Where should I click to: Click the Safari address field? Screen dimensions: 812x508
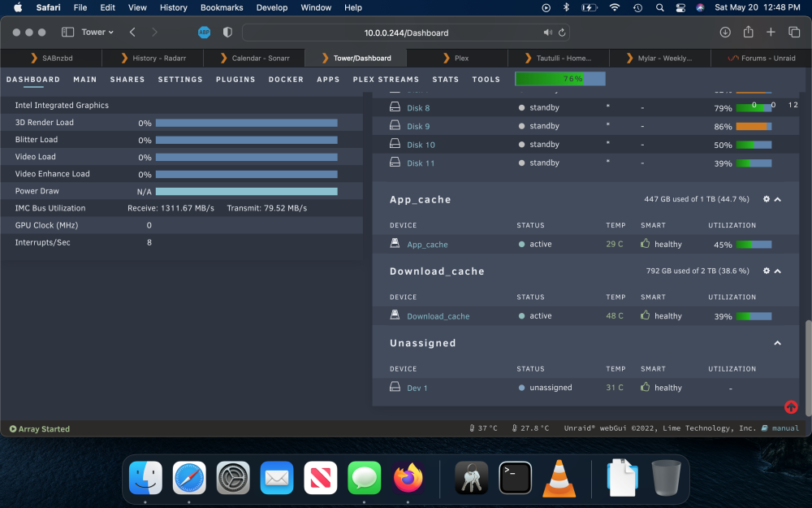tap(406, 33)
